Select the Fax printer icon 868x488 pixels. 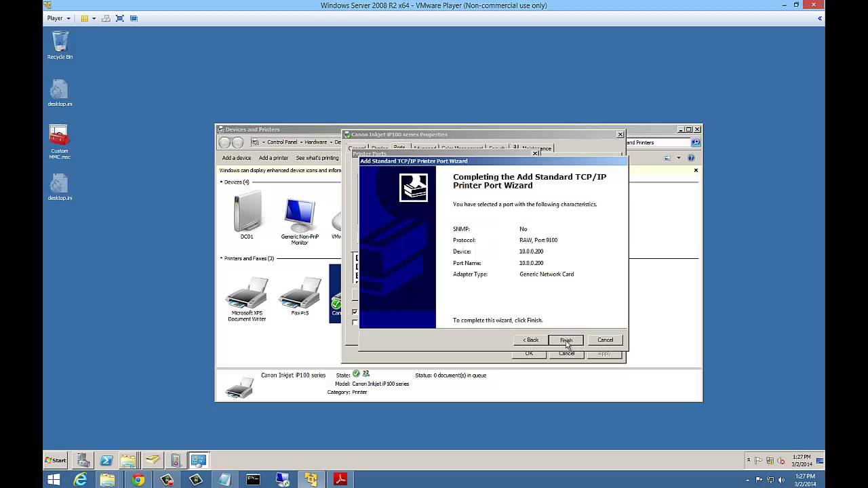300,296
